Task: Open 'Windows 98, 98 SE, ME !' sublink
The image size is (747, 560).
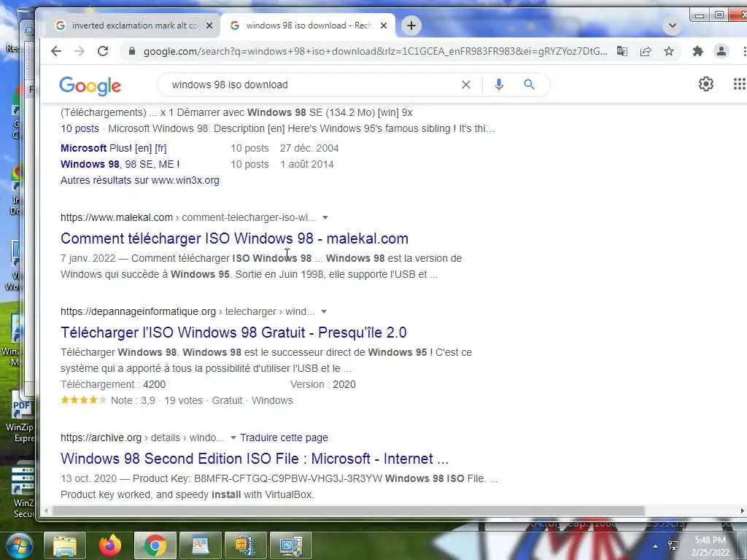Action: pyautogui.click(x=120, y=164)
